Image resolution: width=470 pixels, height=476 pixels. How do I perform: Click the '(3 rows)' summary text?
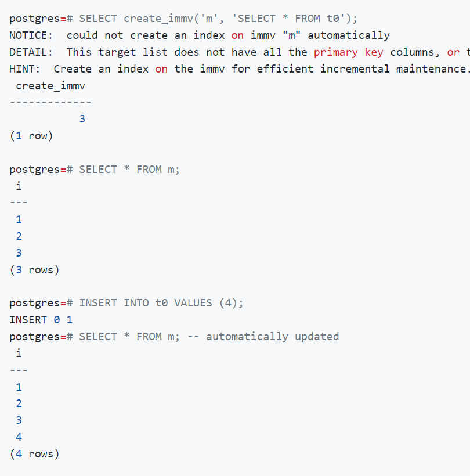click(x=34, y=270)
